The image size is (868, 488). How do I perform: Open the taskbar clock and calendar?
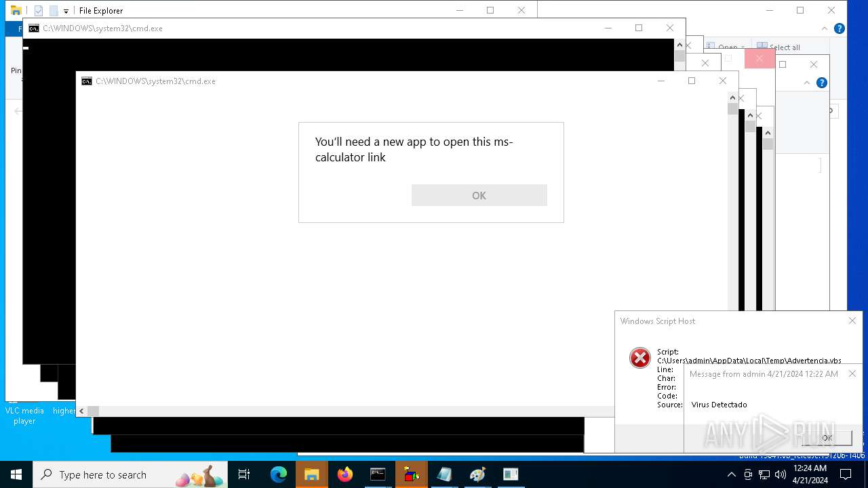[x=810, y=474]
